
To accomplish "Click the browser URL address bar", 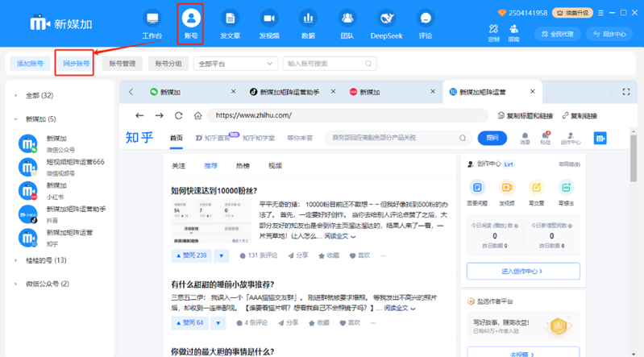I will click(347, 115).
